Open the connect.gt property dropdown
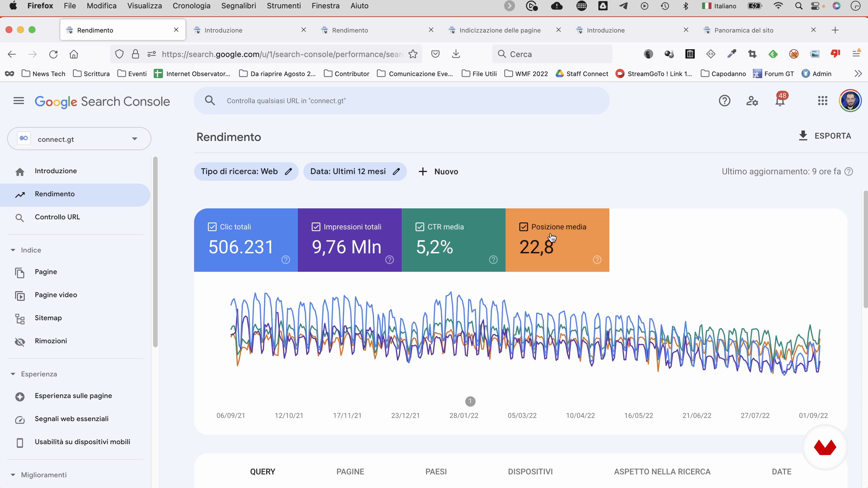The height and width of the screenshot is (488, 868). [x=79, y=139]
